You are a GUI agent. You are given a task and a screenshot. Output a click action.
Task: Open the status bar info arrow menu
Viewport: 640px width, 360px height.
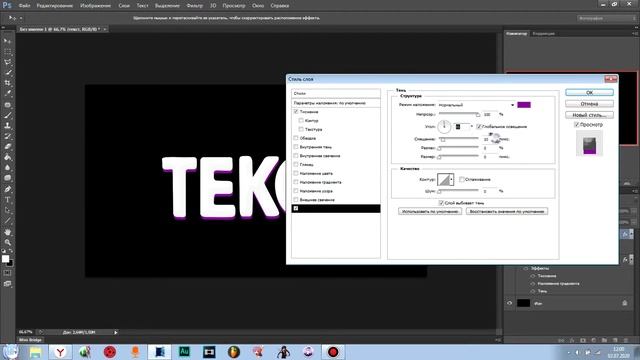coord(116,332)
